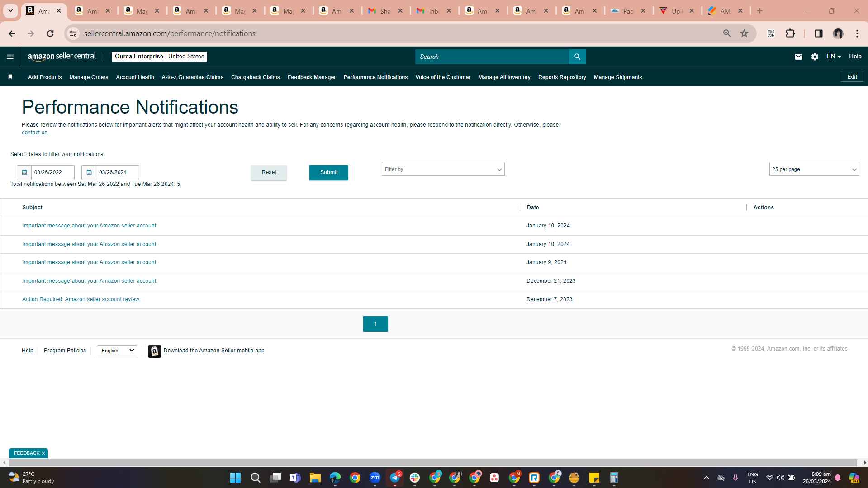868x488 pixels.
Task: Open Feedback Manager
Action: click(x=312, y=77)
